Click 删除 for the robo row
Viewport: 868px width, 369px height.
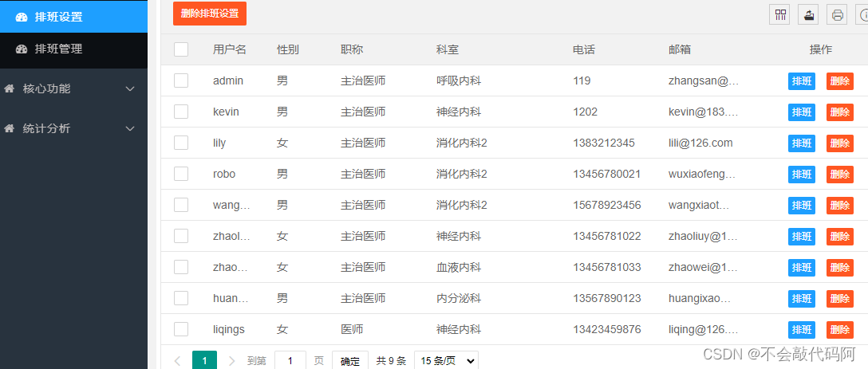click(x=840, y=175)
